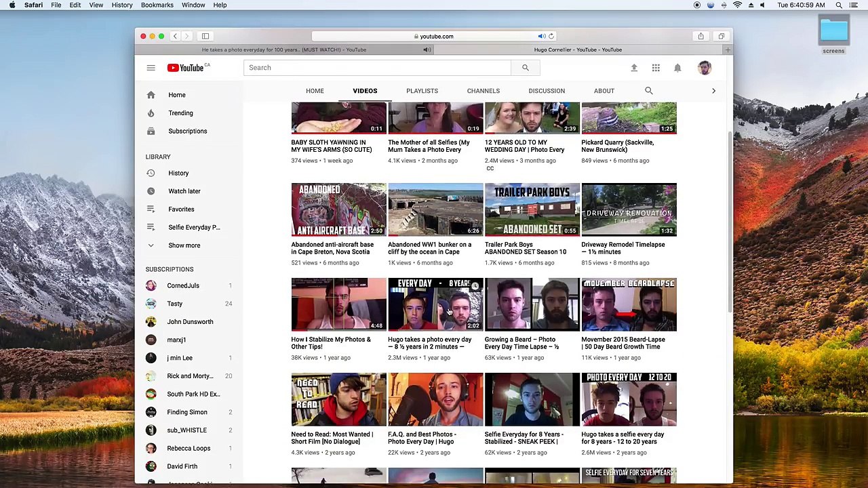Open Need to Read short film title
This screenshot has width=868, height=488.
pos(332,438)
